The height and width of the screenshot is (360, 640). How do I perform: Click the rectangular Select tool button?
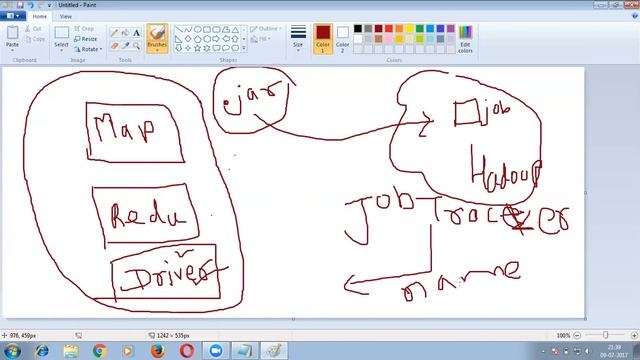point(61,33)
